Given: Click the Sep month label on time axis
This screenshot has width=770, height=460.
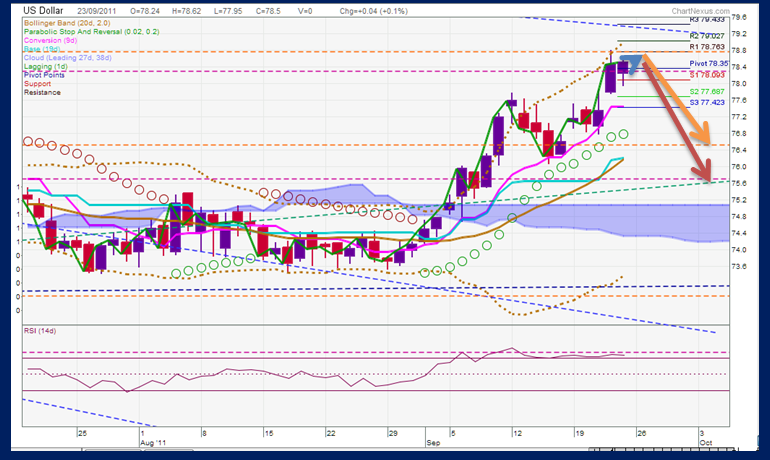Looking at the screenshot, I should point(433,442).
